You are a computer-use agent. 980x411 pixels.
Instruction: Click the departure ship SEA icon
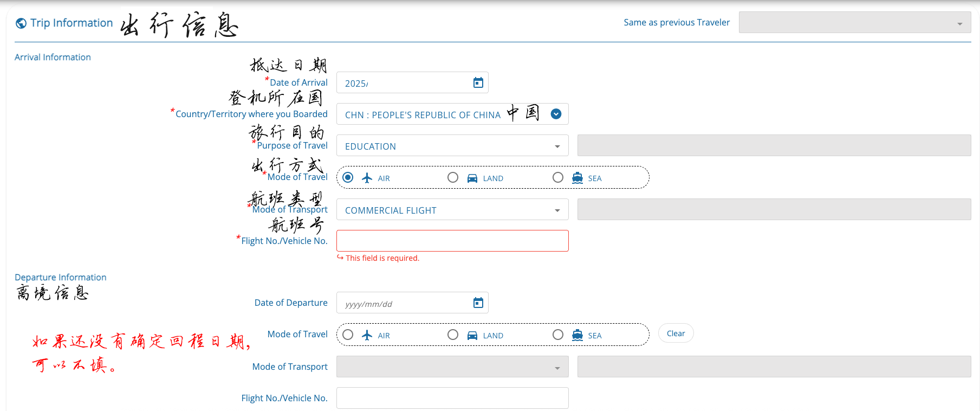click(577, 335)
